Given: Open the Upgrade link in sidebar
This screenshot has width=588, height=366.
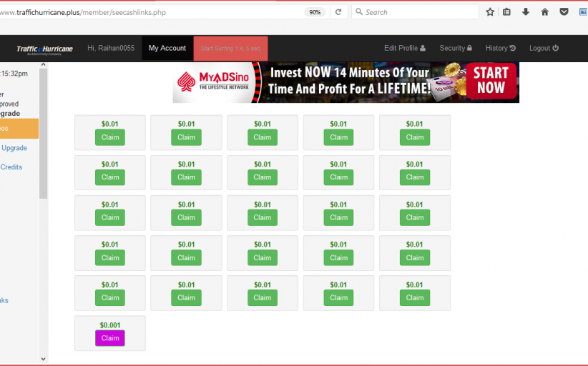Looking at the screenshot, I should click(x=14, y=148).
